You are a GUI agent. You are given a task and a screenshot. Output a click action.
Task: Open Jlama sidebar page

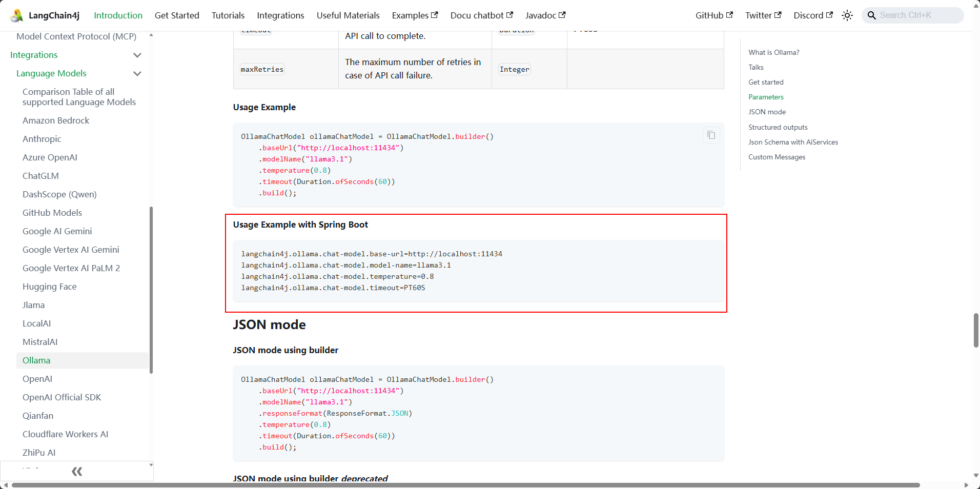[33, 305]
